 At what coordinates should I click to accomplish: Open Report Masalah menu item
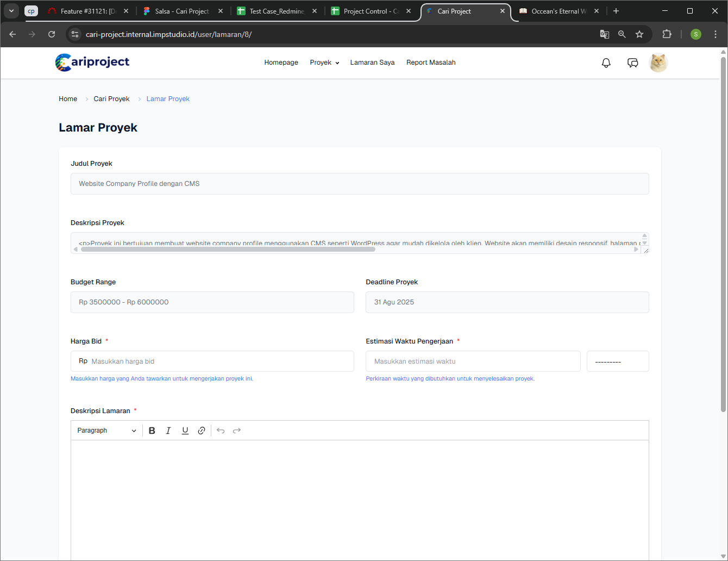(431, 63)
